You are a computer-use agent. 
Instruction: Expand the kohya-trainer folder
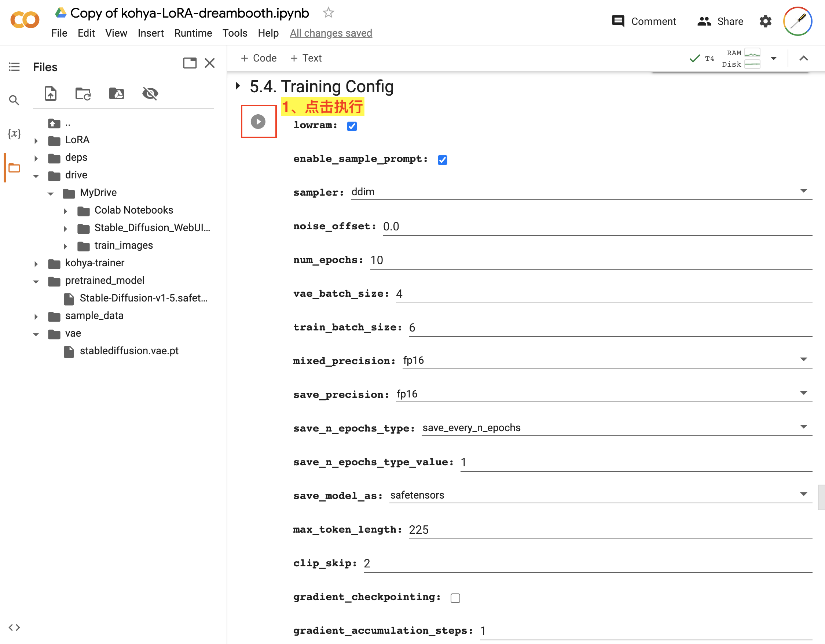click(x=36, y=263)
